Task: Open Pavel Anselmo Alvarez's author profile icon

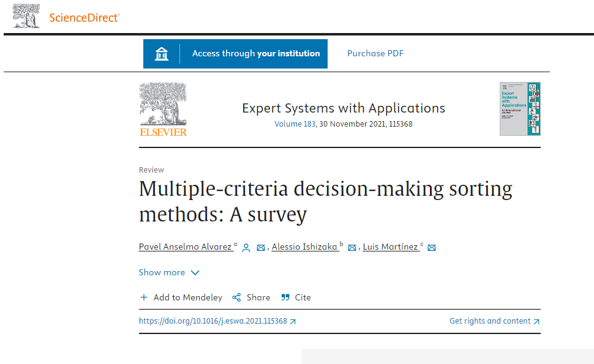Action: click(246, 248)
